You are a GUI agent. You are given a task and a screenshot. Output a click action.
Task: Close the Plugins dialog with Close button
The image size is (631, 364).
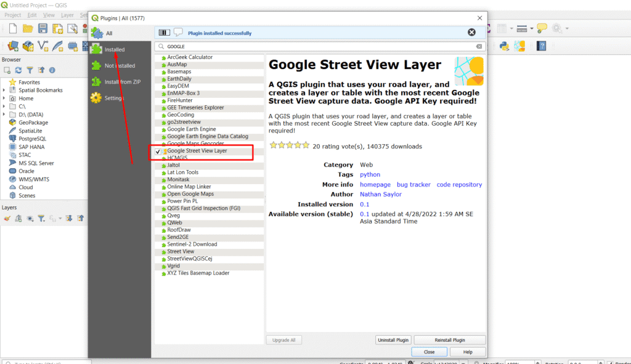(x=429, y=352)
